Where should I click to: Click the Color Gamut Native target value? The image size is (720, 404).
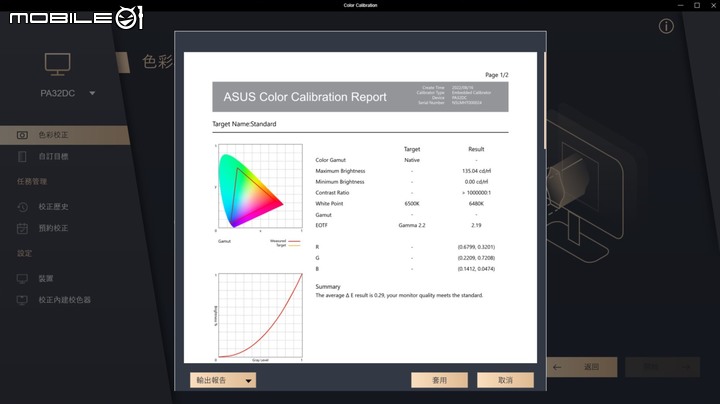[412, 160]
